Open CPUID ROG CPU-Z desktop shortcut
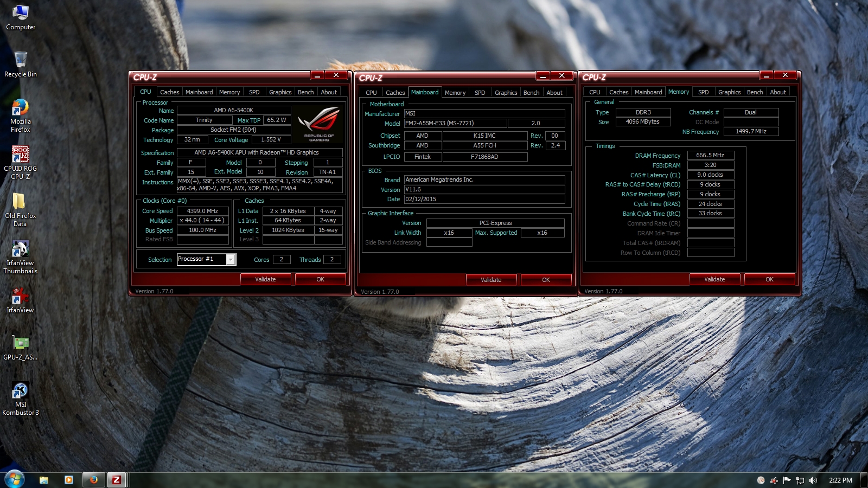 tap(21, 163)
